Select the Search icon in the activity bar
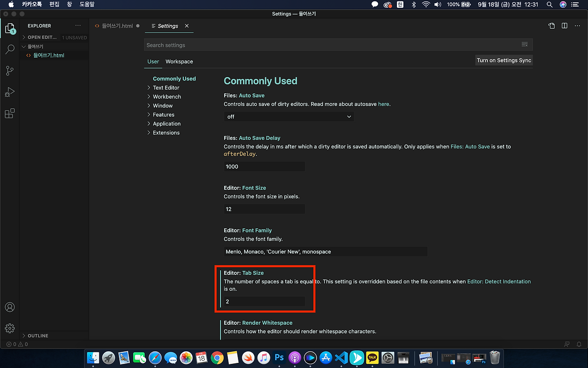This screenshot has height=368, width=588. 10,49
